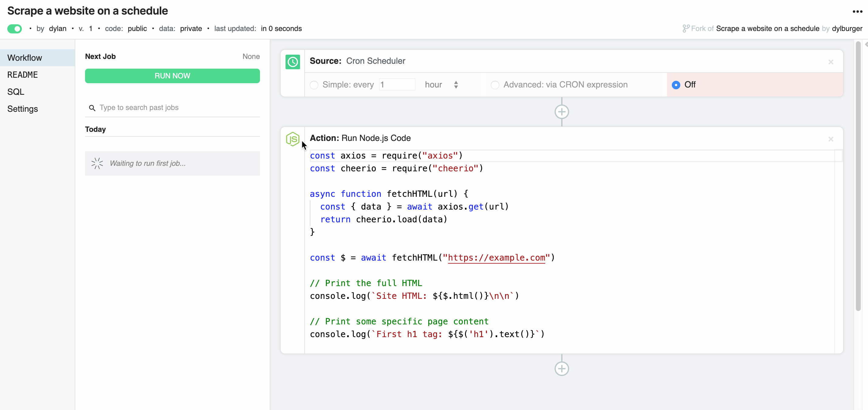The height and width of the screenshot is (410, 868).
Task: Click the search magnifier in past jobs
Action: (x=93, y=108)
